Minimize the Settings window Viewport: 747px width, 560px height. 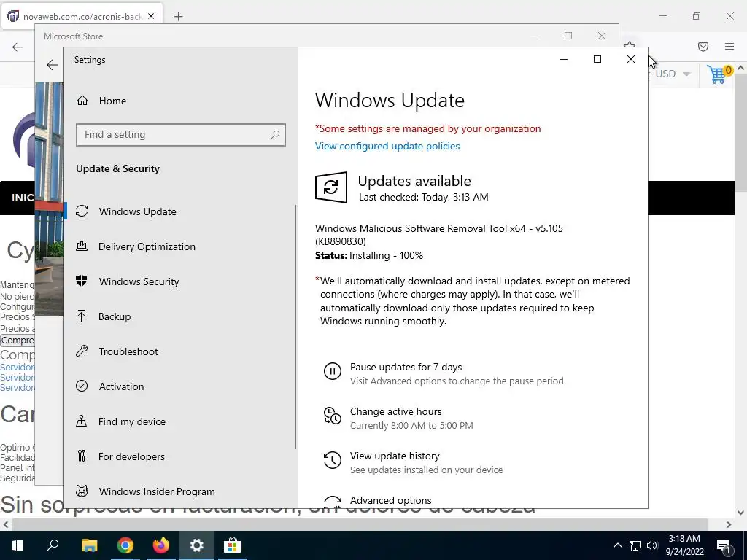tap(564, 59)
